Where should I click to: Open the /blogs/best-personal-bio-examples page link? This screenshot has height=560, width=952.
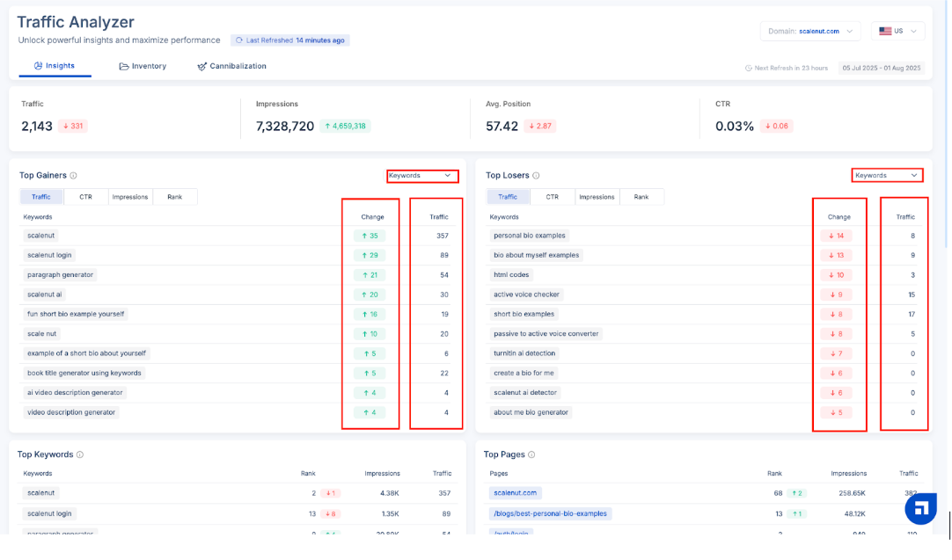(549, 513)
